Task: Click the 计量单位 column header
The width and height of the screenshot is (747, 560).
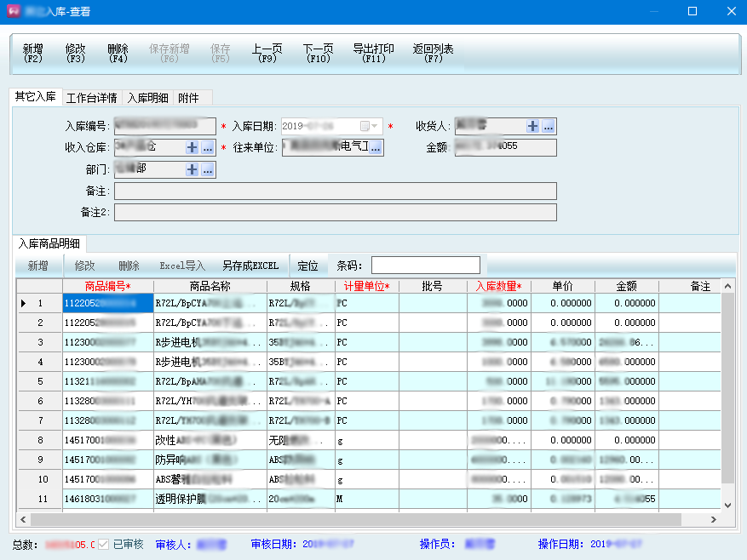Action: (367, 286)
